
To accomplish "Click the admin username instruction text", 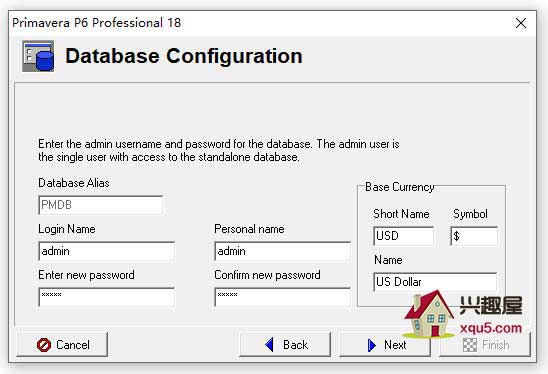I will point(218,150).
